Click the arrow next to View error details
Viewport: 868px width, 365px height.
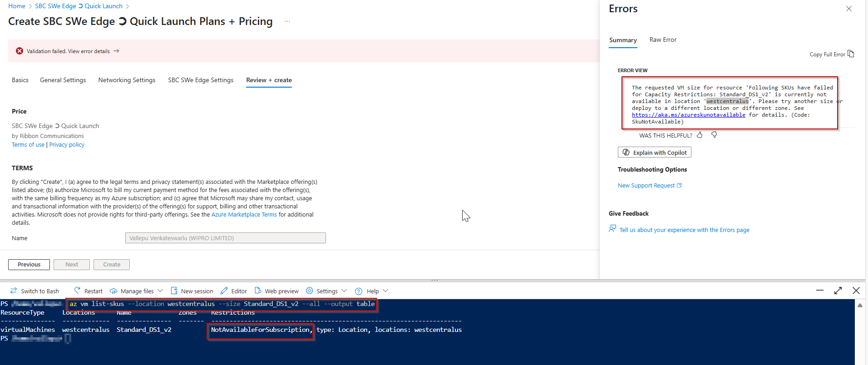[x=116, y=51]
